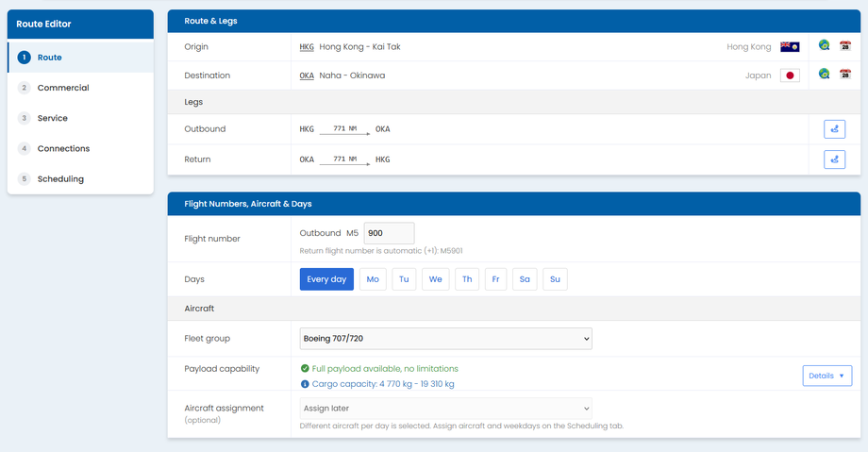The height and width of the screenshot is (452, 868).
Task: Click the OKA destination airport code
Action: point(307,75)
